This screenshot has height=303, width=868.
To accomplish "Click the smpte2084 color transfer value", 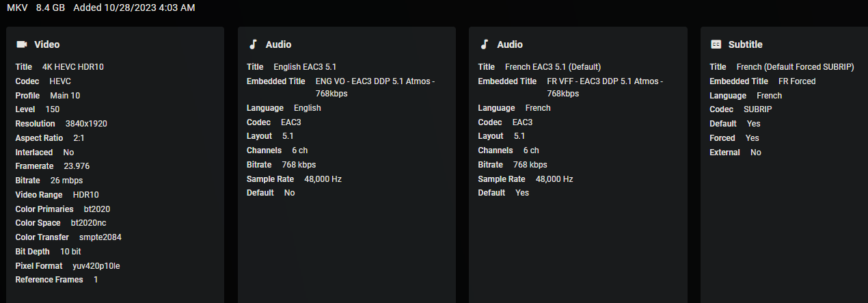I will [x=100, y=237].
